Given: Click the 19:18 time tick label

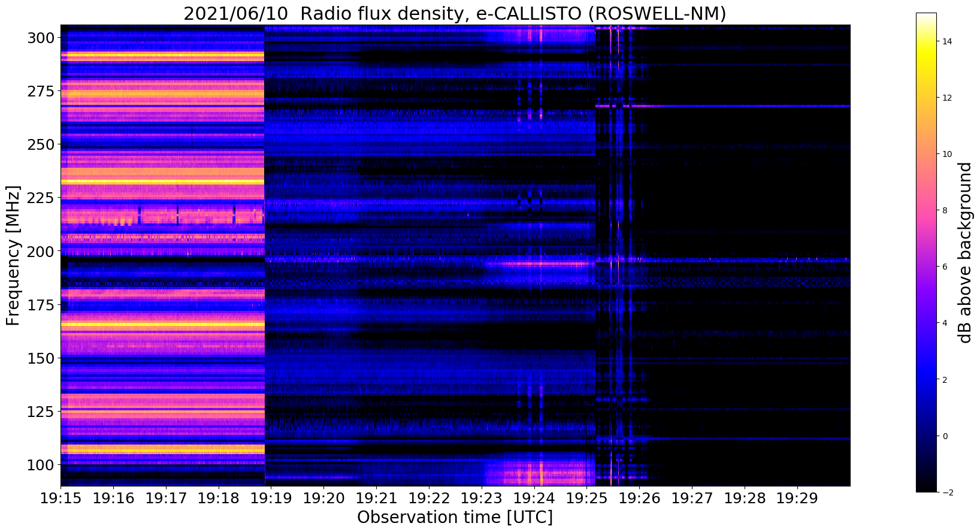Looking at the screenshot, I should (219, 498).
